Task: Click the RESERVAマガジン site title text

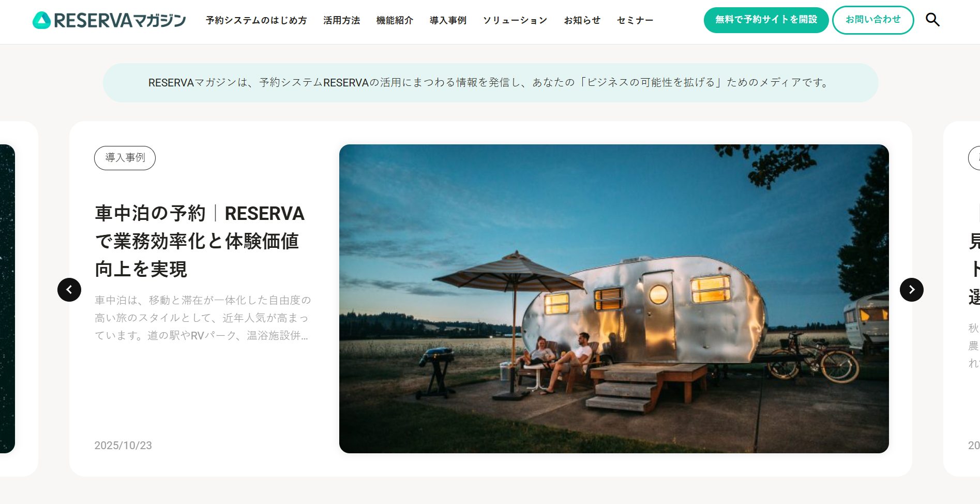Action: click(120, 21)
